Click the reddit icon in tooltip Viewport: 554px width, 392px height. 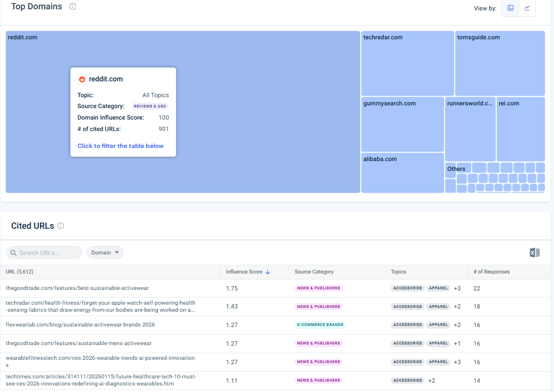(x=82, y=79)
